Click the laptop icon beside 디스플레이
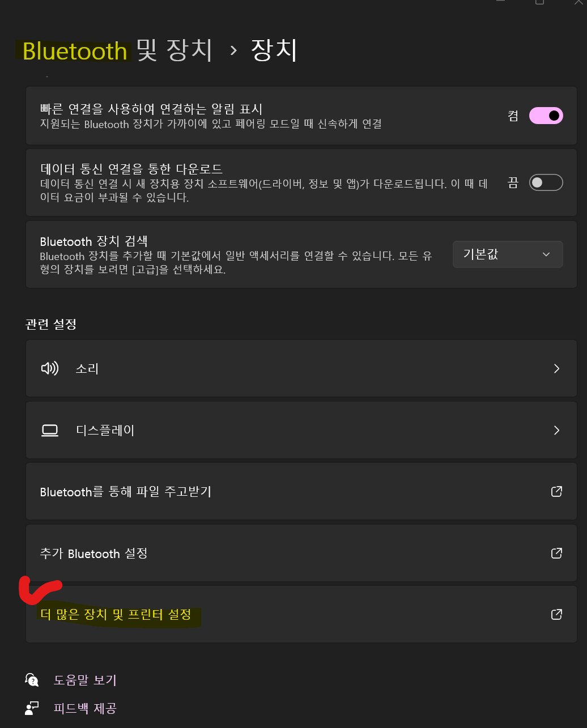The image size is (587, 728). tap(50, 431)
